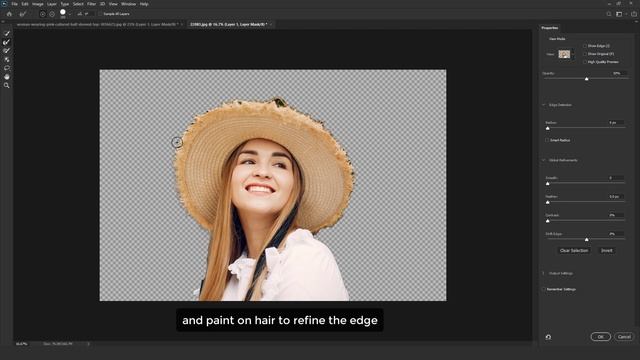The height and width of the screenshot is (360, 640).
Task: Open the Layer menu
Action: tap(52, 4)
